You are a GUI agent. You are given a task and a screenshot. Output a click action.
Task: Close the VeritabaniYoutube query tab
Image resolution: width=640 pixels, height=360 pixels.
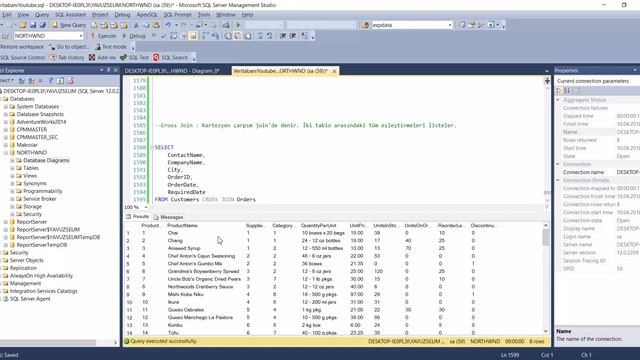(x=334, y=71)
